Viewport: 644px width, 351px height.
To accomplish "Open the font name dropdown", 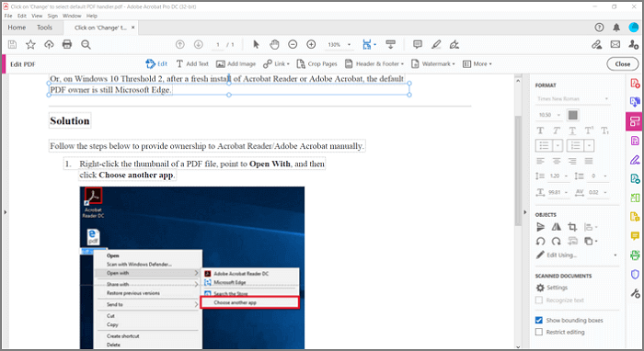I will 572,99.
